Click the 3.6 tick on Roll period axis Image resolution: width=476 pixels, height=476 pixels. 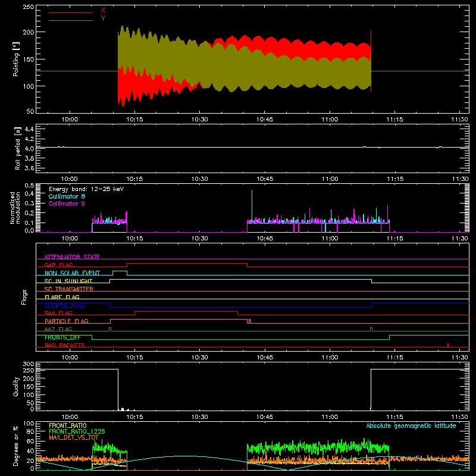(29, 168)
